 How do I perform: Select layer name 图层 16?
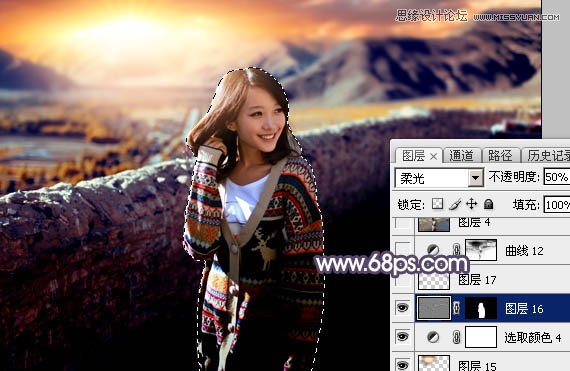[x=524, y=309]
